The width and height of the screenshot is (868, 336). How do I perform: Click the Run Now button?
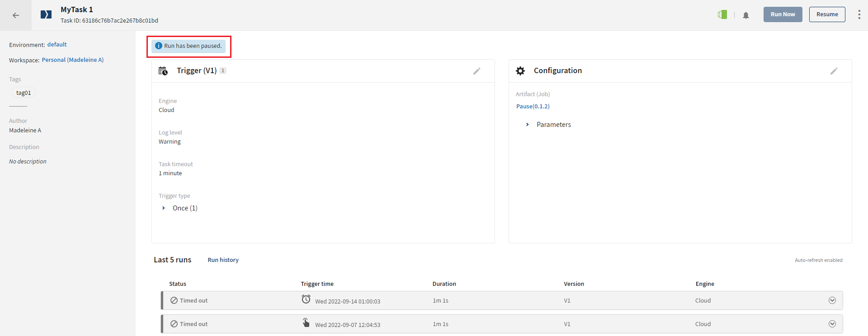coord(783,14)
